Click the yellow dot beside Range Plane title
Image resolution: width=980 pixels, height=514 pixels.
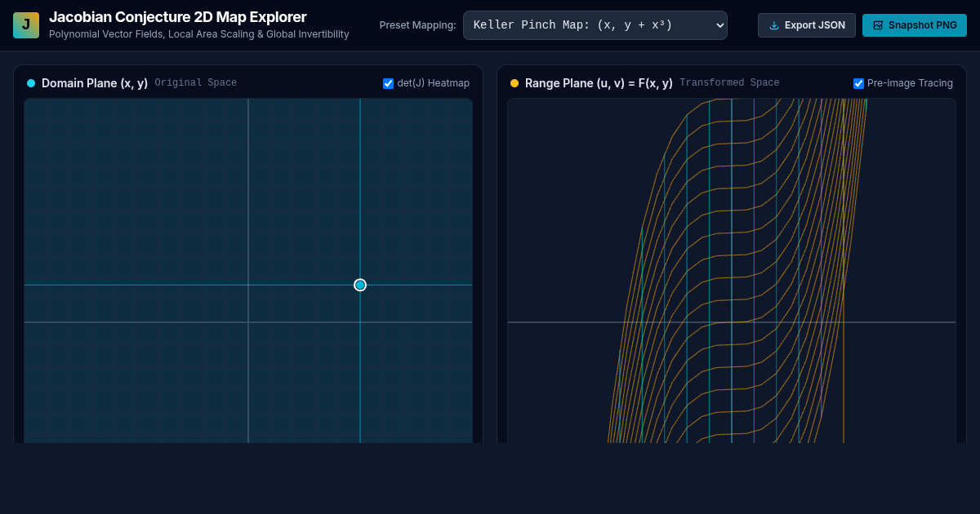pyautogui.click(x=514, y=83)
